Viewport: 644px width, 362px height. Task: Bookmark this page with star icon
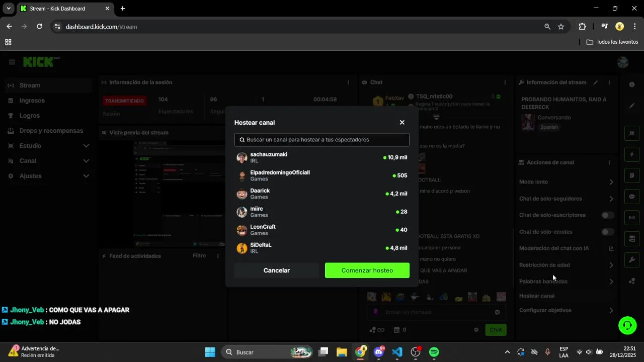tap(561, 27)
